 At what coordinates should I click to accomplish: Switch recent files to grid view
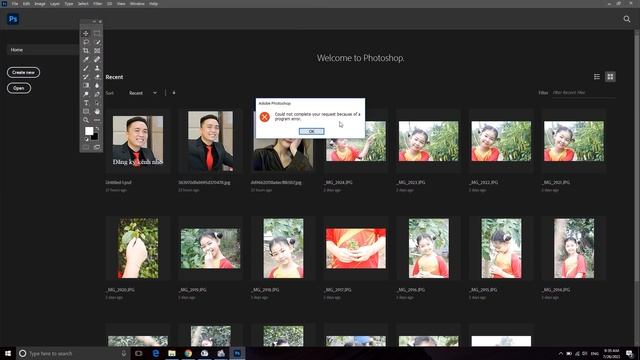pyautogui.click(x=610, y=77)
